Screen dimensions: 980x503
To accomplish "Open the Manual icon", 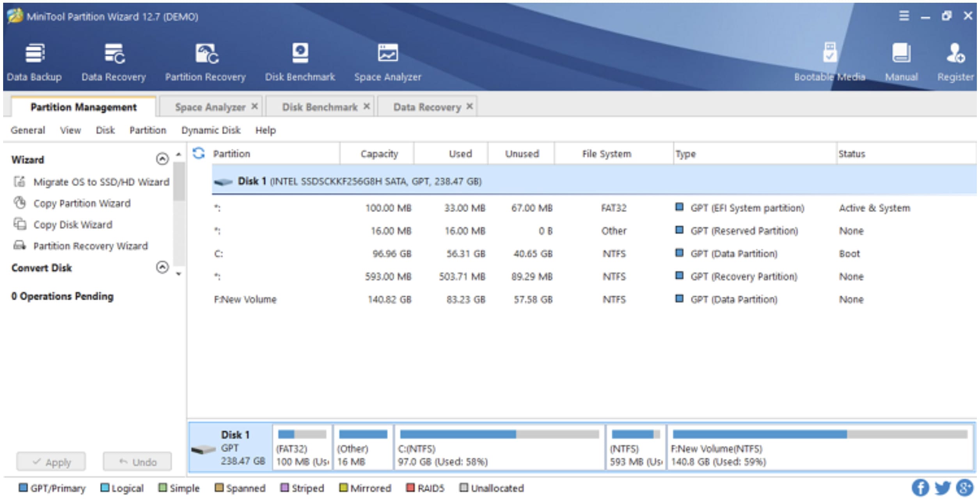I will click(x=901, y=54).
